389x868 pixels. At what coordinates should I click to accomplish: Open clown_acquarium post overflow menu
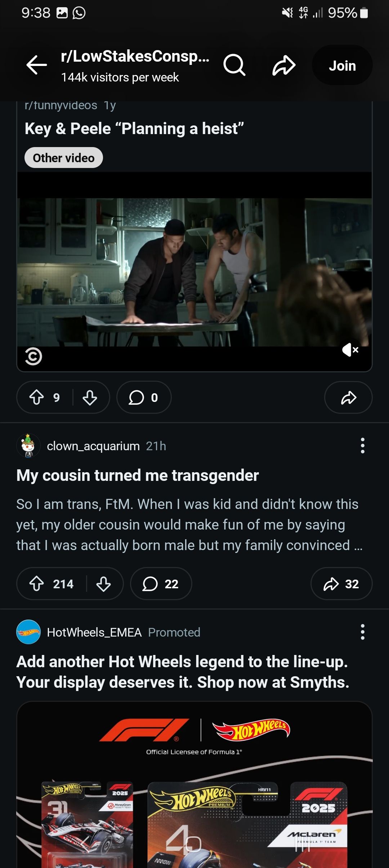pyautogui.click(x=362, y=446)
